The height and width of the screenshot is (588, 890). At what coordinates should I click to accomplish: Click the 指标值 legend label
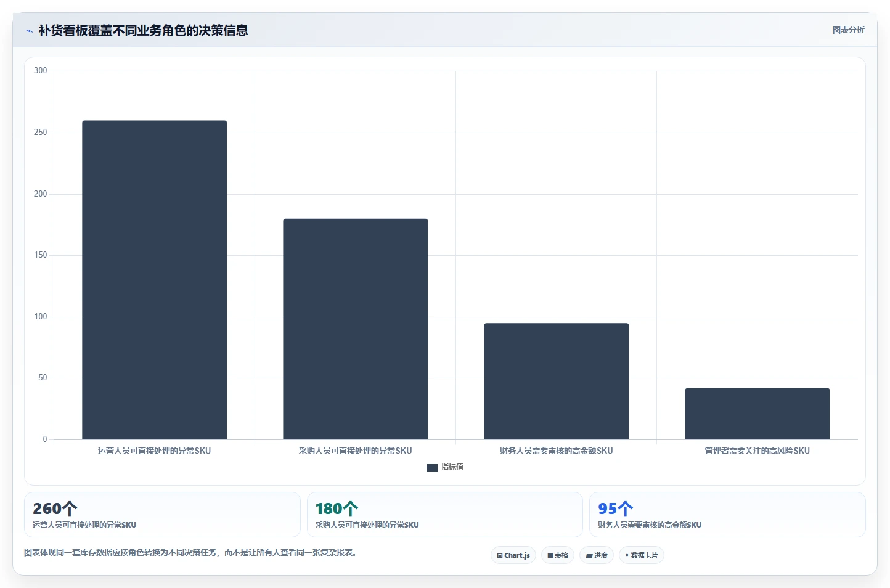tap(452, 467)
